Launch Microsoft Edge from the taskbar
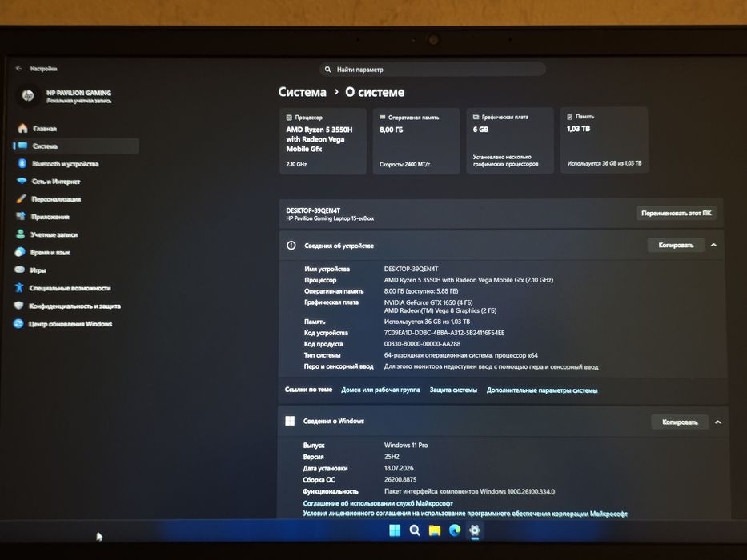 455,530
